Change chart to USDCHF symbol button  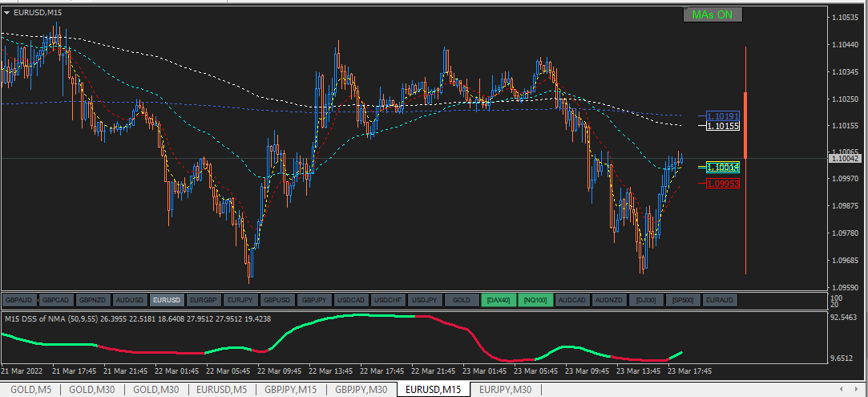tap(387, 300)
